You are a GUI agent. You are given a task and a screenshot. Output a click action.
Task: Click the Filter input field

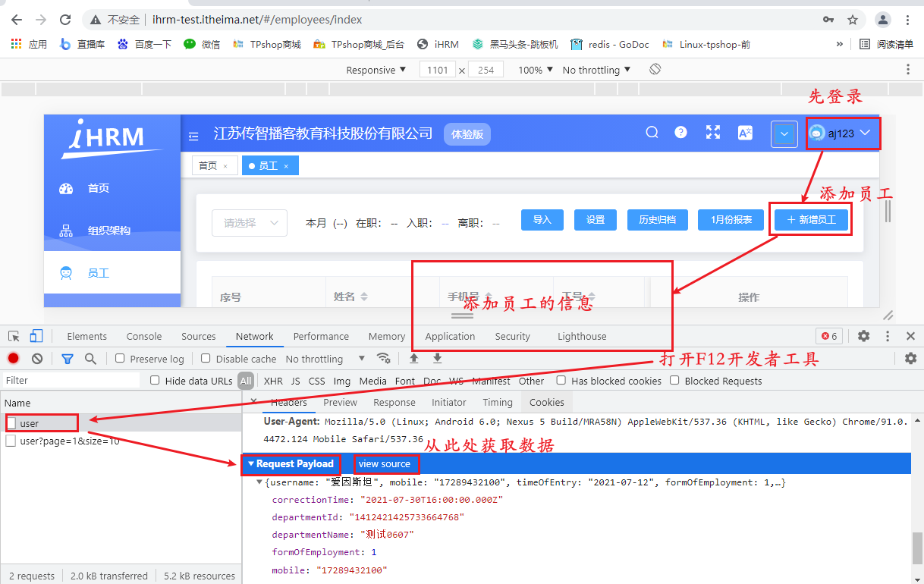coord(71,380)
